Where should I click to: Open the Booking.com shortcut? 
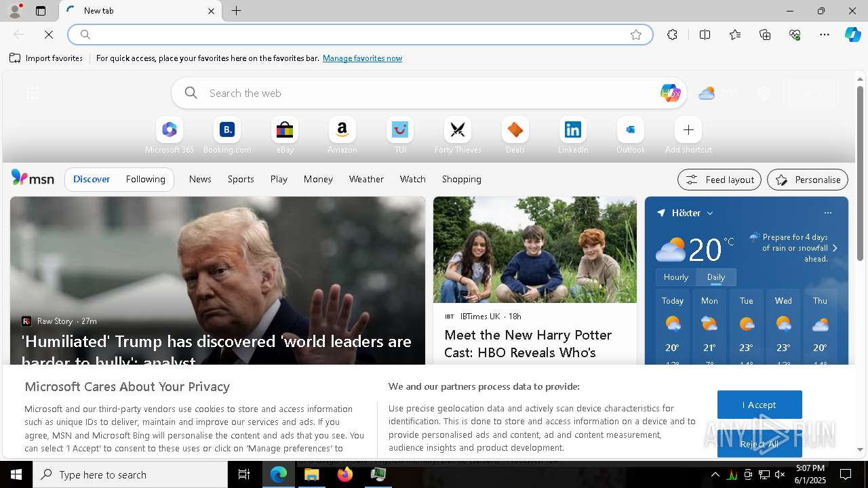tap(227, 136)
